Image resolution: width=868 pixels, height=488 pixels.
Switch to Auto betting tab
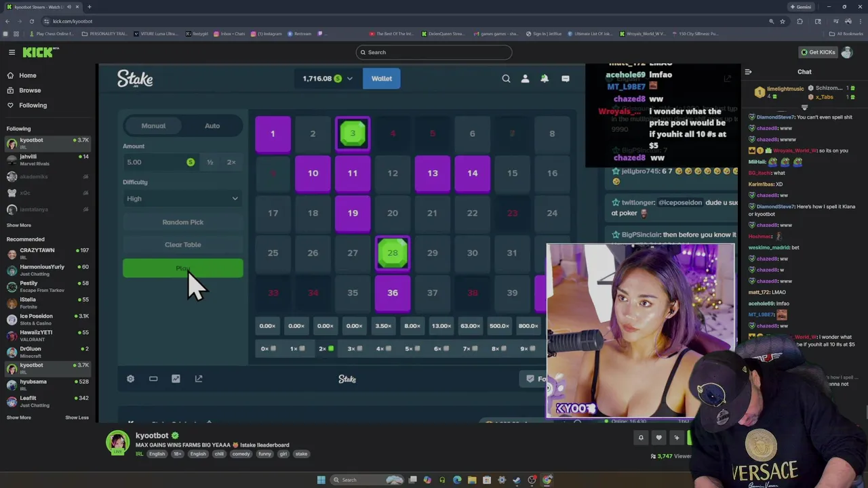(212, 125)
